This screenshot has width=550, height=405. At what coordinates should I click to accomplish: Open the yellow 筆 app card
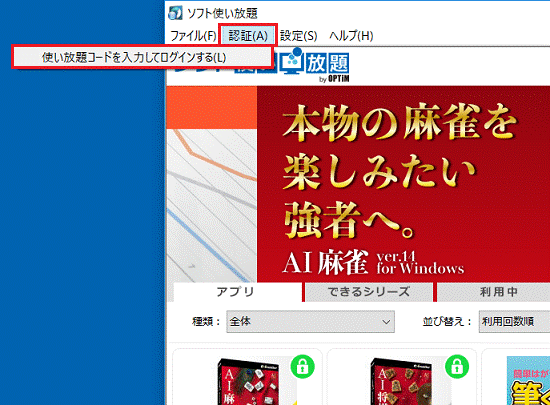(x=528, y=381)
